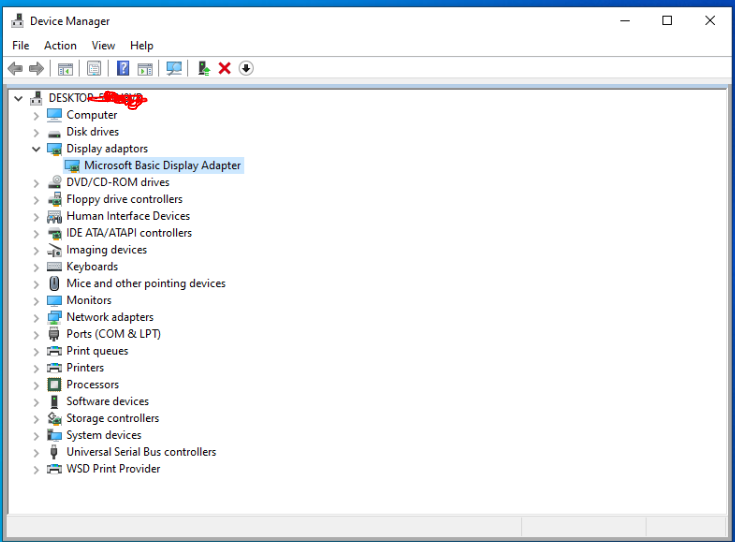Click the mouse icon for pointing devices

54,283
